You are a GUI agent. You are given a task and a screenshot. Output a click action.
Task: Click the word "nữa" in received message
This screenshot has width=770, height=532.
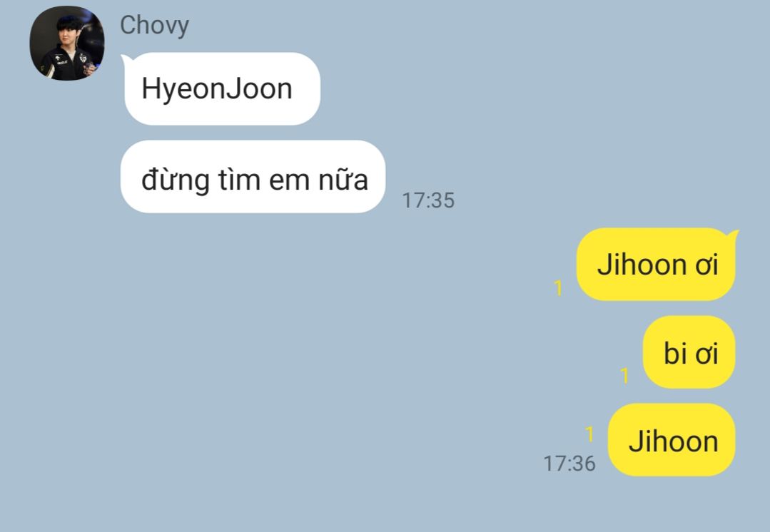[343, 180]
